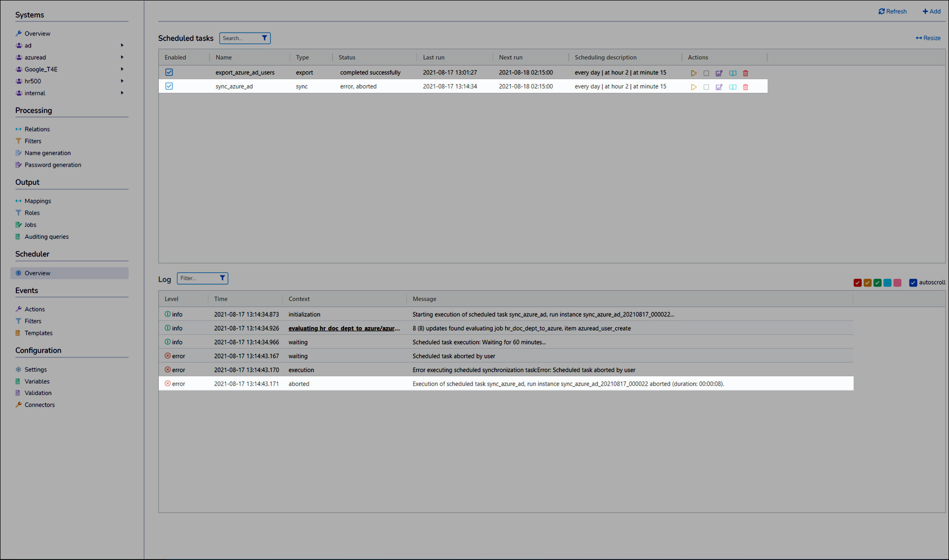Expand the Google_T4E system arrow
The width and height of the screenshot is (949, 560).
coord(122,69)
